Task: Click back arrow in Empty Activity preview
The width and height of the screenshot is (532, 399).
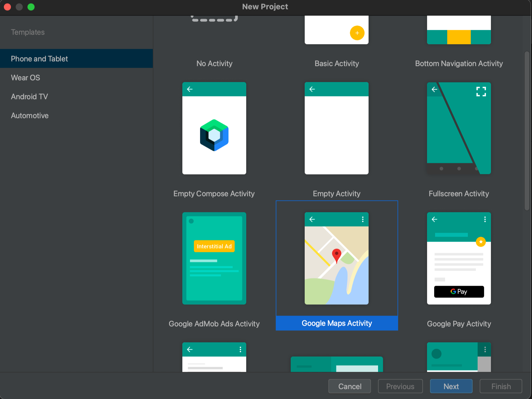Action: 312,89
